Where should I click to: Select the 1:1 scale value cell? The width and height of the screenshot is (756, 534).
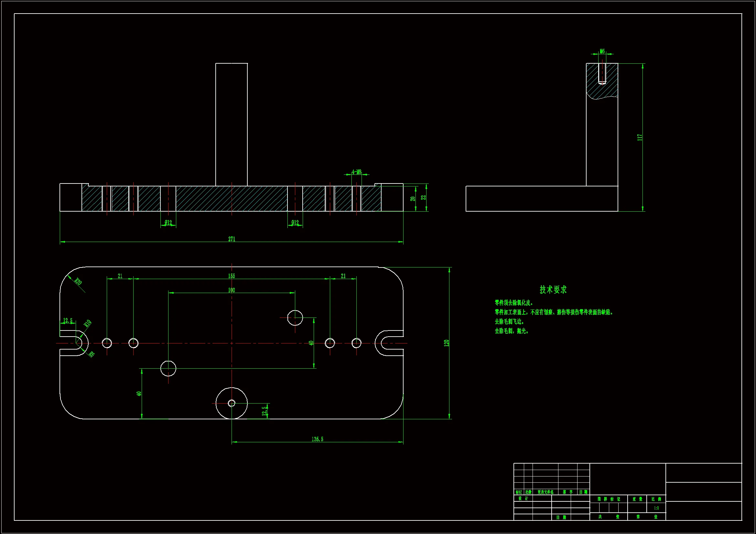tap(656, 508)
